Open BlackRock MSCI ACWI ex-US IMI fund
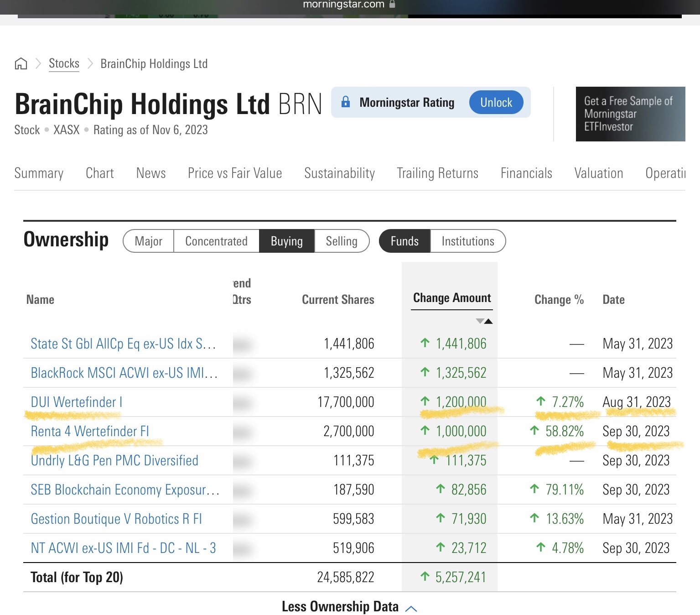 (124, 373)
